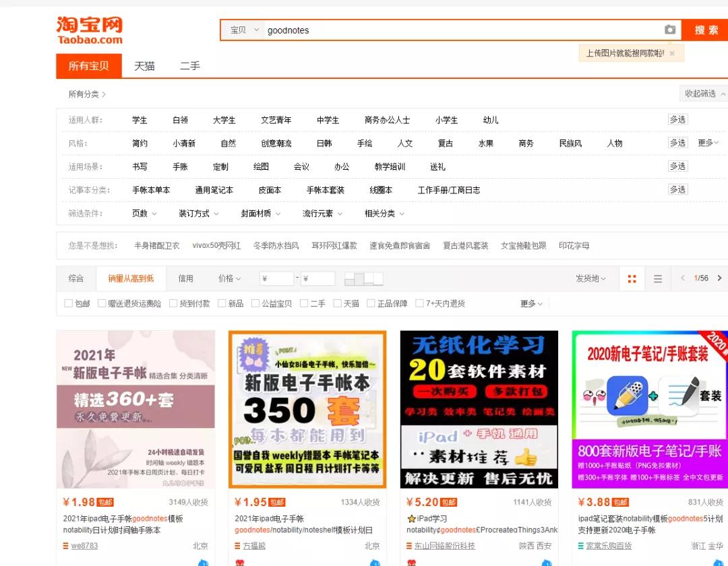This screenshot has width=728, height=566.
Task: Check the 公益宝贝 filter
Action: pos(255,303)
